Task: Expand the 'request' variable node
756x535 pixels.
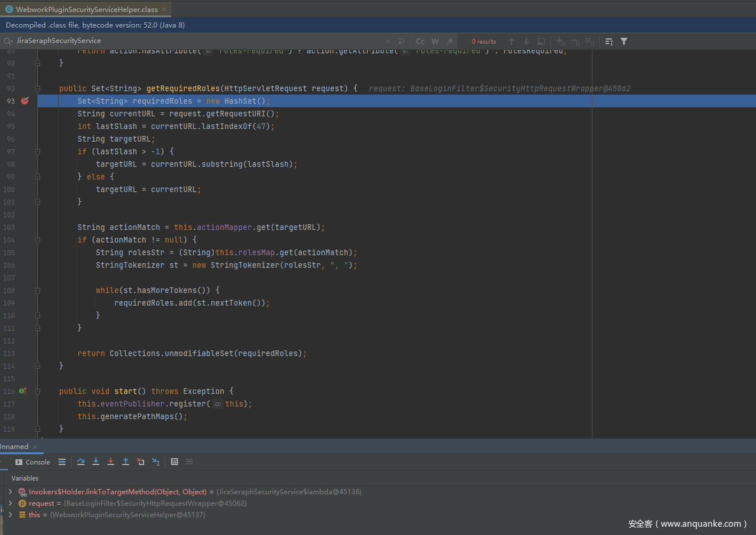Action: click(x=10, y=503)
